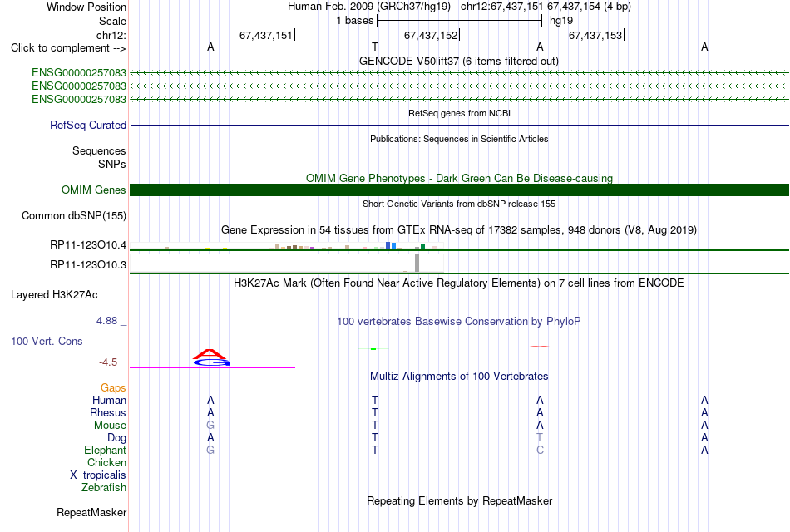Click the GTEx Gene Expression track title
This screenshot has height=532, width=790.
[x=459, y=229]
